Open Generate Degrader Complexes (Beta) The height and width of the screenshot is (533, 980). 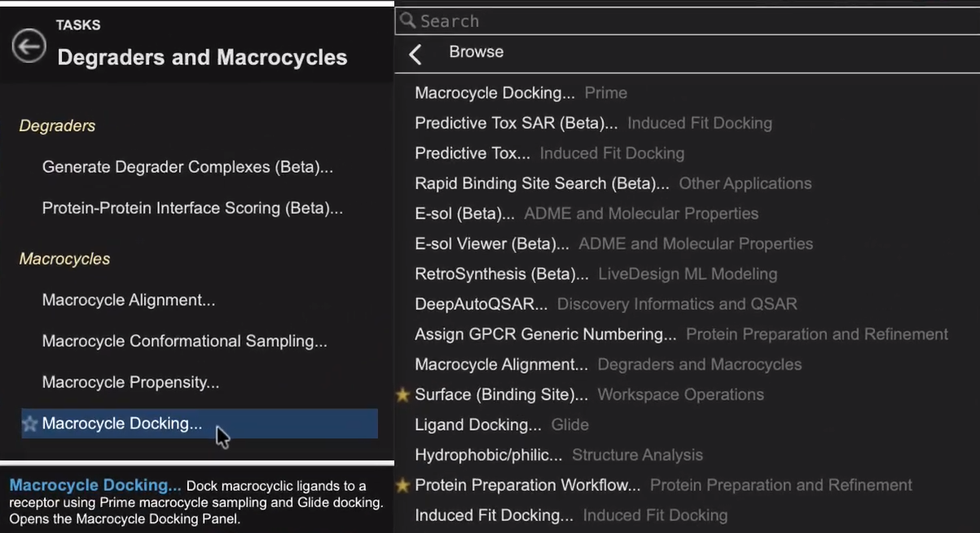point(187,167)
